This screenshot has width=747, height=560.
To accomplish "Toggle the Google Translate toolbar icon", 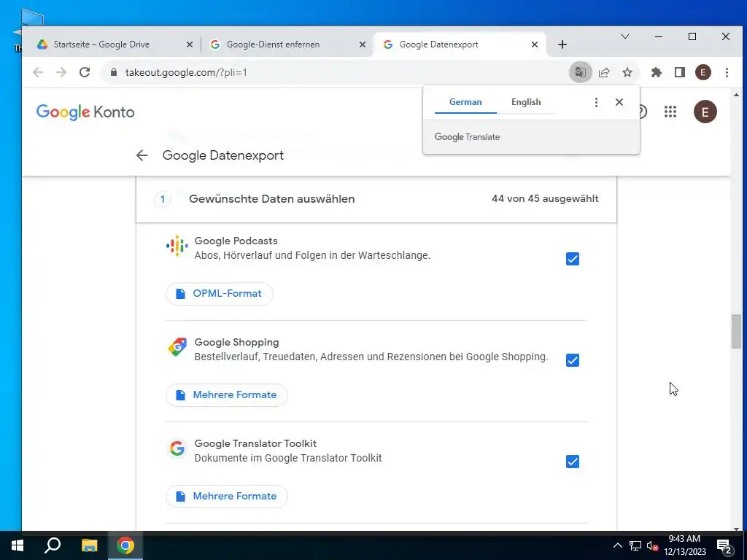I will (x=580, y=72).
